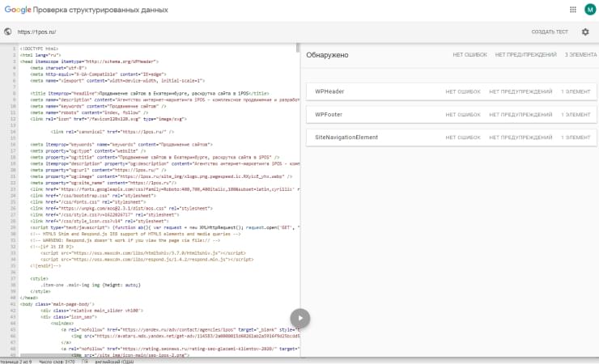Click the https://1pos.ru/ URL text

coord(36,32)
